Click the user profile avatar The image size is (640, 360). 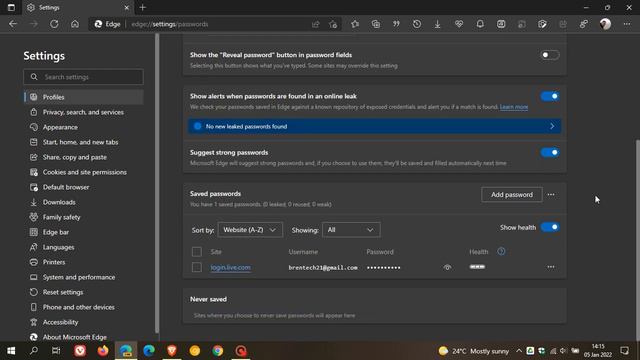605,24
